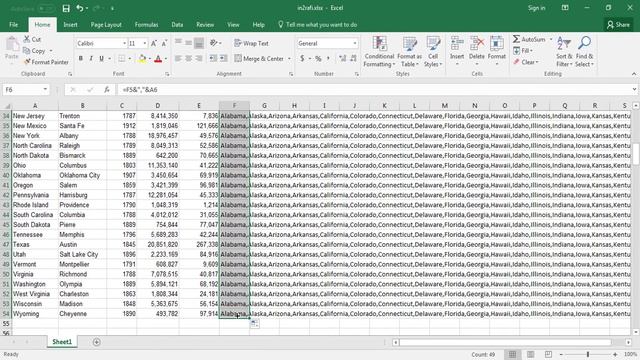
Task: Click the Insert Function fx icon
Action: click(107, 89)
